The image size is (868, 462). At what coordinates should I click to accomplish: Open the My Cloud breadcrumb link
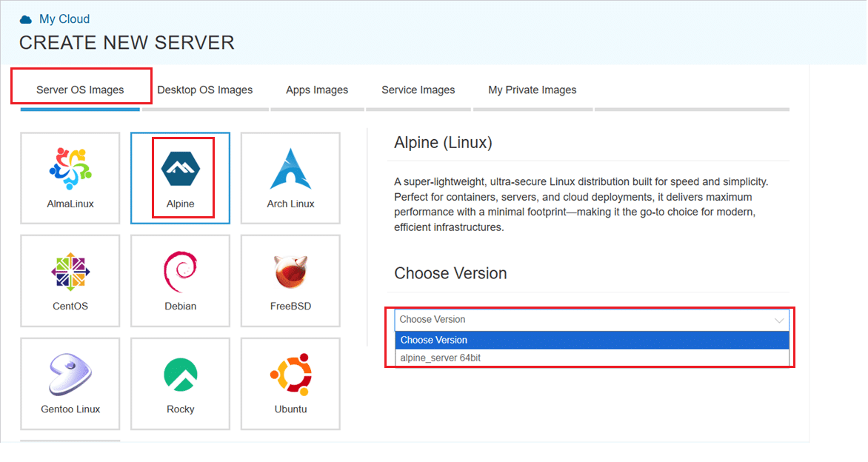click(x=64, y=19)
